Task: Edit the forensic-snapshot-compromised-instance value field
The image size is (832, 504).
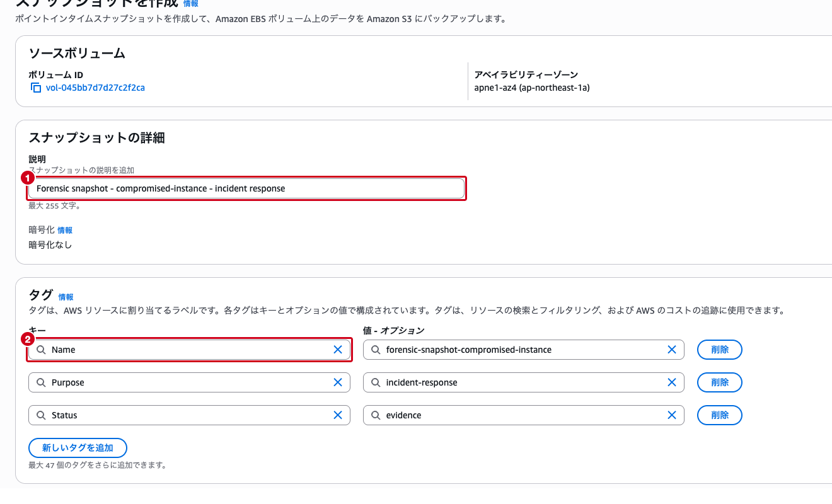Action: click(524, 350)
